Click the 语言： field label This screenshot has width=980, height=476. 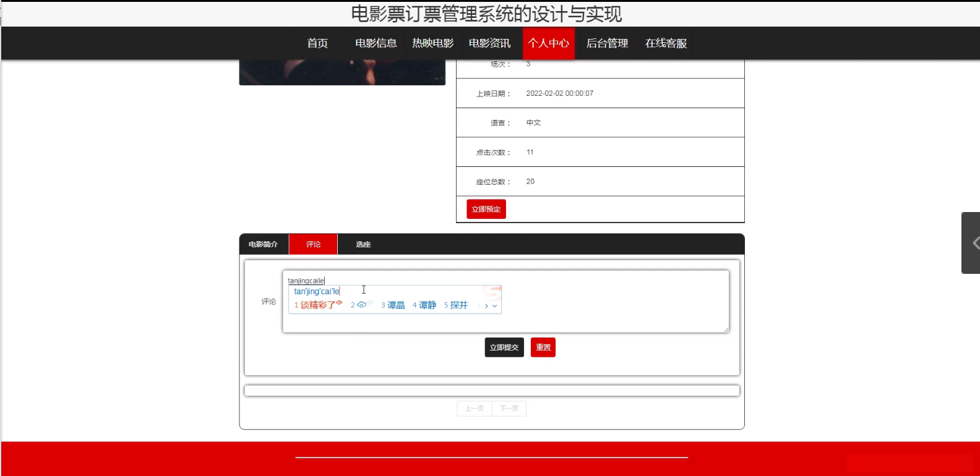pos(501,123)
